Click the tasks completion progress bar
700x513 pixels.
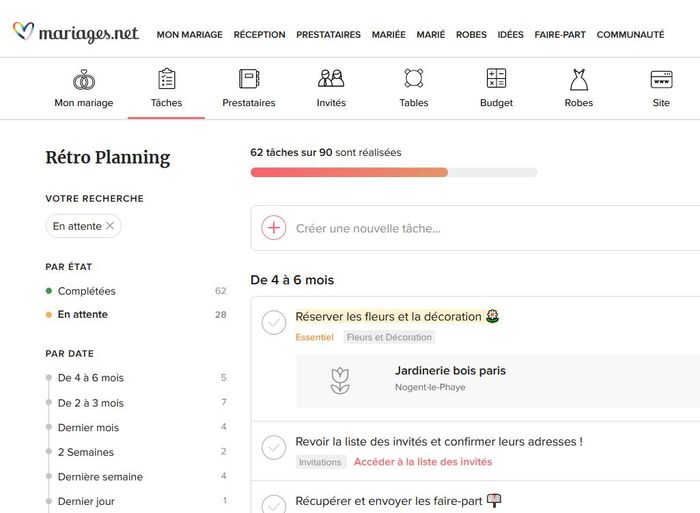[x=393, y=172]
